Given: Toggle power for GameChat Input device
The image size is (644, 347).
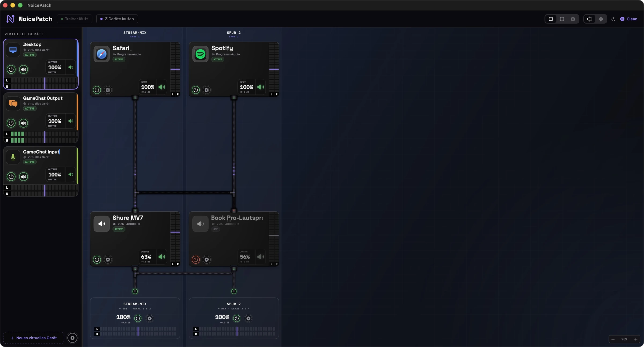Looking at the screenshot, I should (11, 177).
